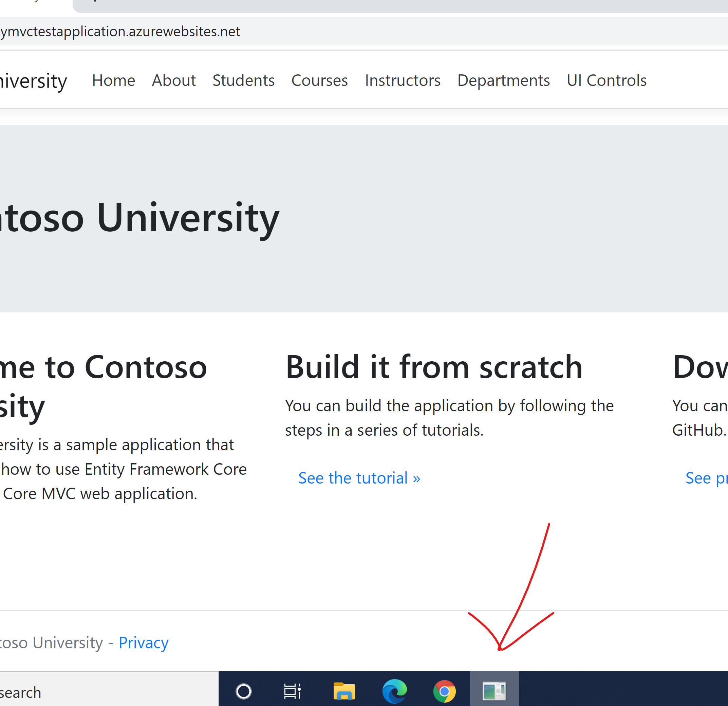The image size is (728, 706).
Task: Launch Microsoft Edge from the taskbar
Action: [x=394, y=691]
